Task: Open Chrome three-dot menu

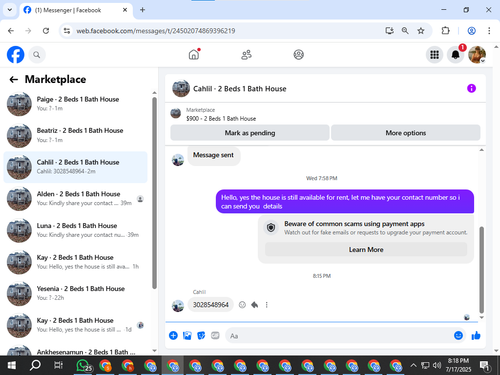Action: tap(489, 31)
